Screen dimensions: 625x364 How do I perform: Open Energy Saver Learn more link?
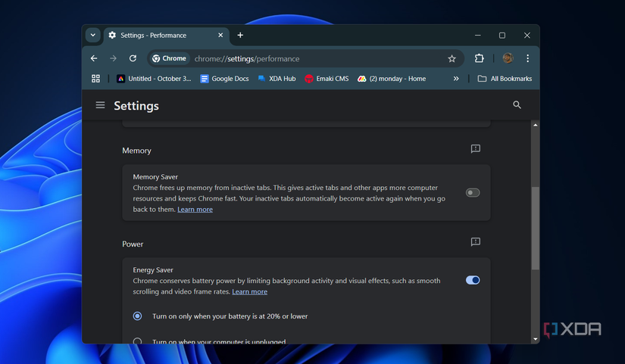pyautogui.click(x=249, y=292)
